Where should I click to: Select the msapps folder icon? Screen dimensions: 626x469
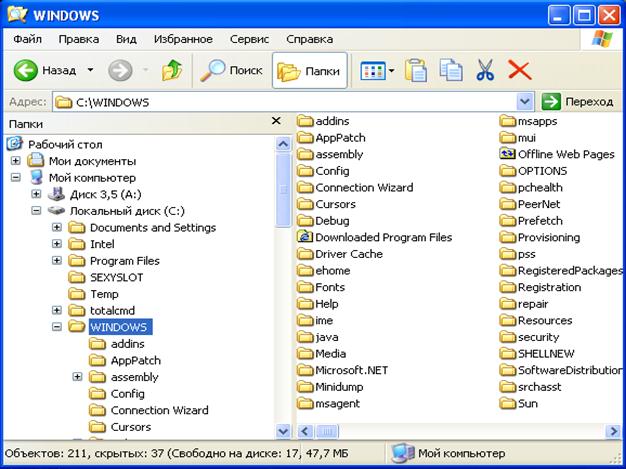(507, 121)
